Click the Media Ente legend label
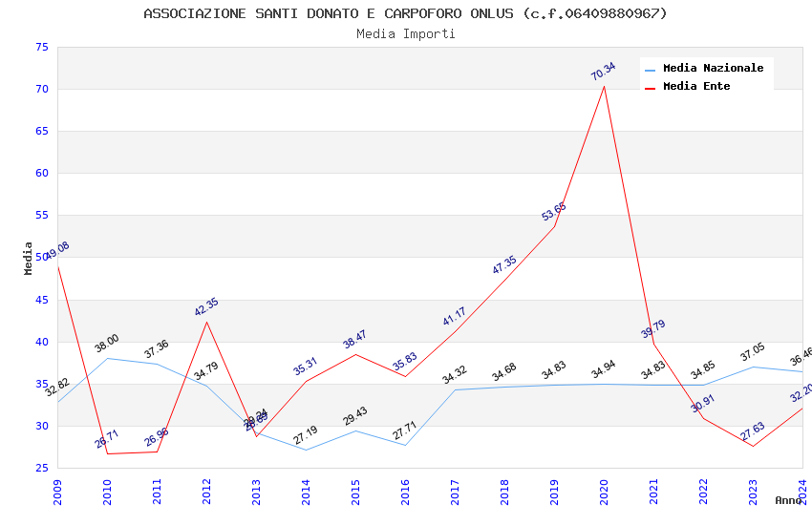812x525 pixels. 696,86
